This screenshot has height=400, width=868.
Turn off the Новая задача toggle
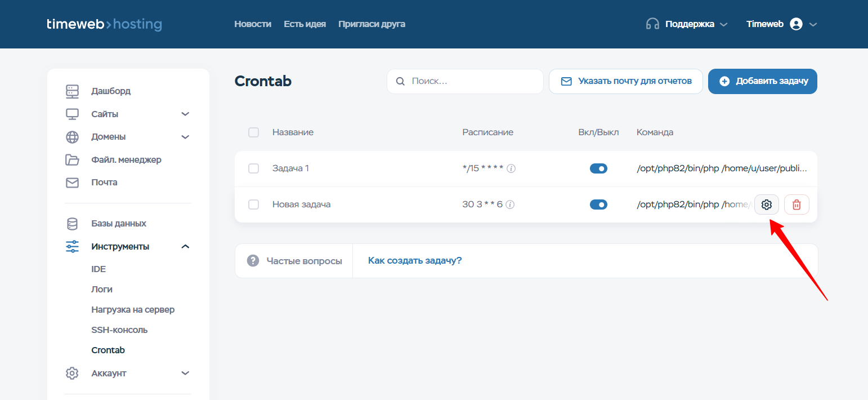tap(598, 205)
